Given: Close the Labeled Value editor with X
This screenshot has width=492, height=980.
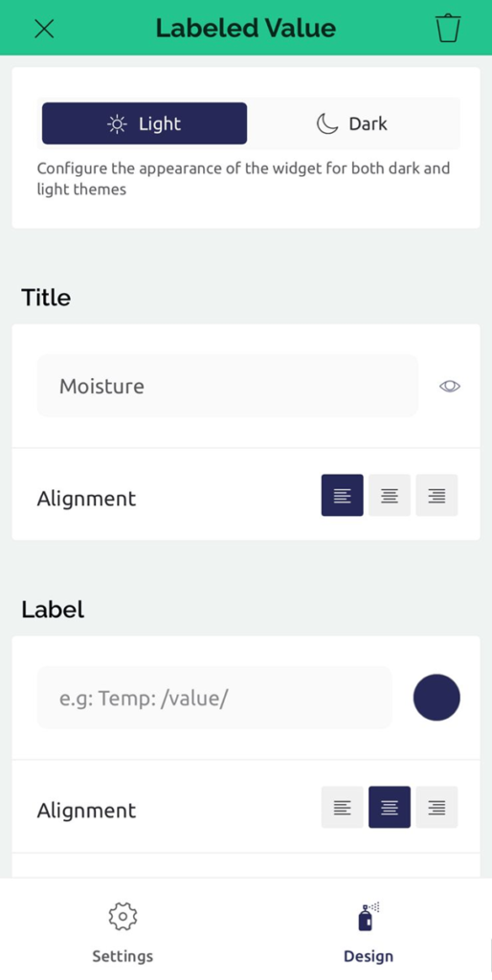Looking at the screenshot, I should (44, 28).
